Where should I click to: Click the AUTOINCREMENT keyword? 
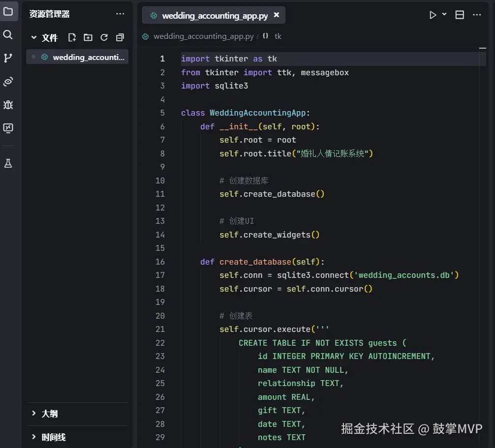[399, 356]
